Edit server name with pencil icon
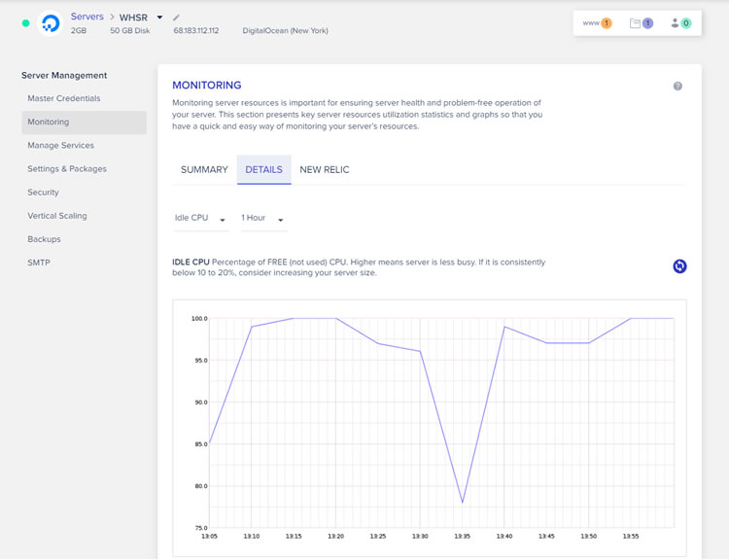This screenshot has height=560, width=729. (x=176, y=17)
